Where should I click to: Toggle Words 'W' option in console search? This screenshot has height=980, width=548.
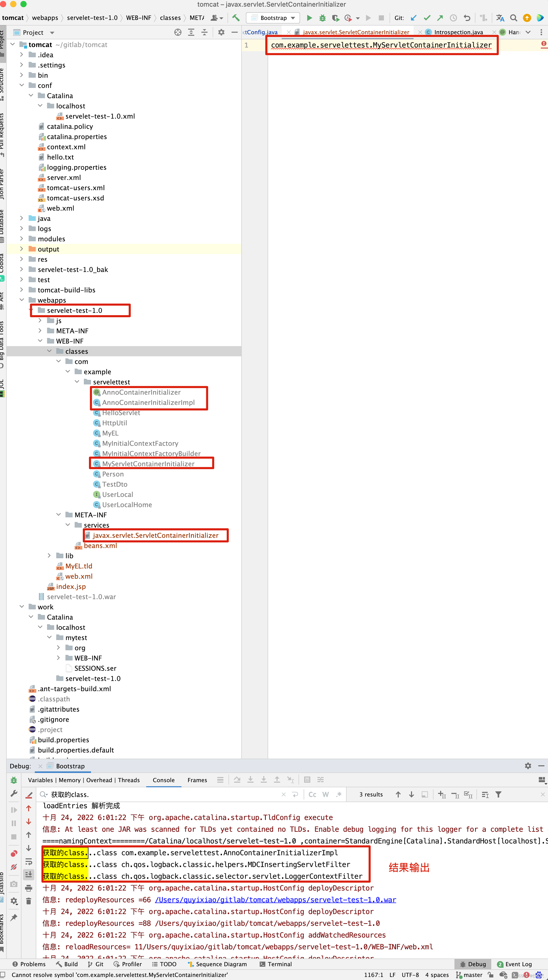[x=326, y=794]
